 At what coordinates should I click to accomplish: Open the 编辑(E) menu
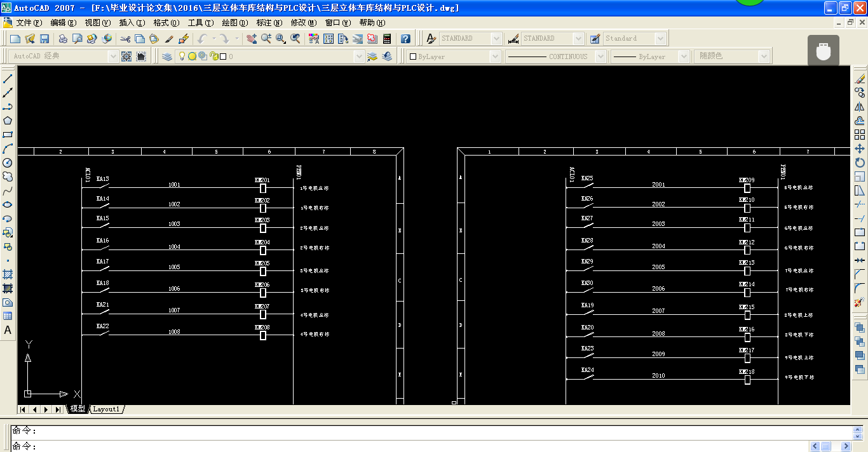click(x=64, y=22)
